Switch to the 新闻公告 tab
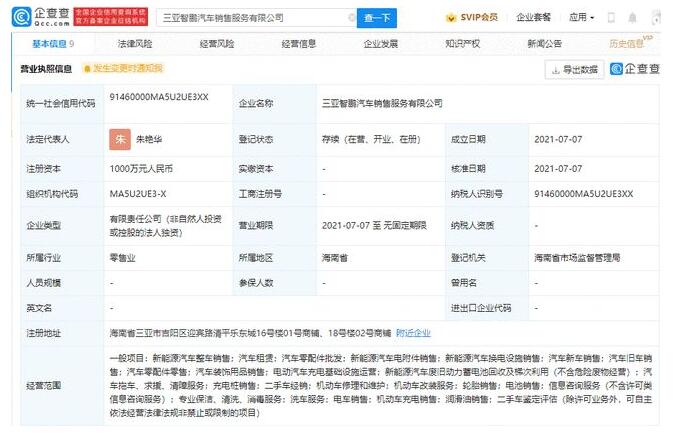682x439 pixels. tap(545, 44)
